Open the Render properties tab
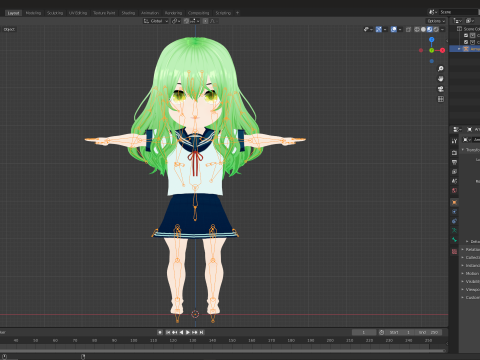The image size is (480, 360). (454, 153)
